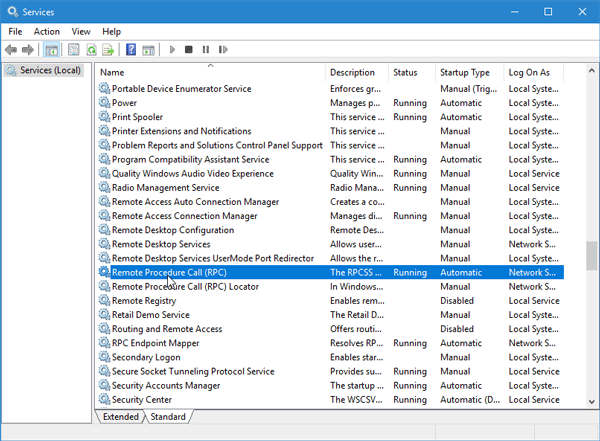The image size is (600, 441).
Task: Open the Action menu
Action: tap(47, 32)
